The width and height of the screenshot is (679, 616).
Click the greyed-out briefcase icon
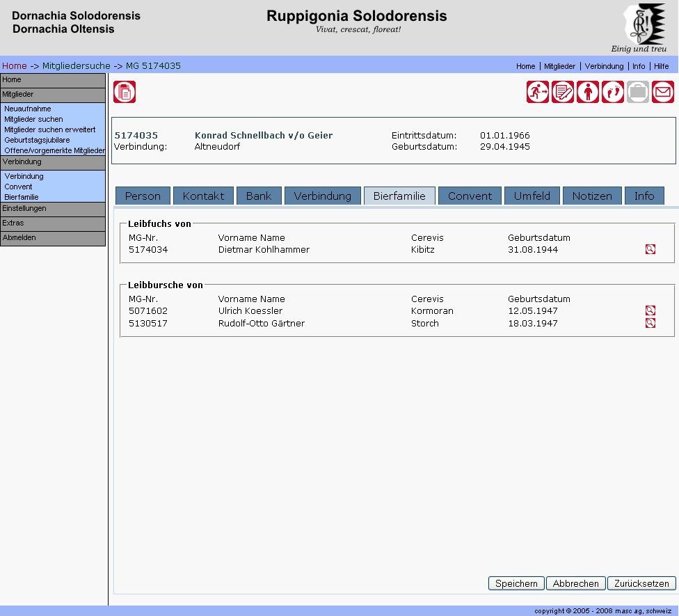[x=637, y=92]
